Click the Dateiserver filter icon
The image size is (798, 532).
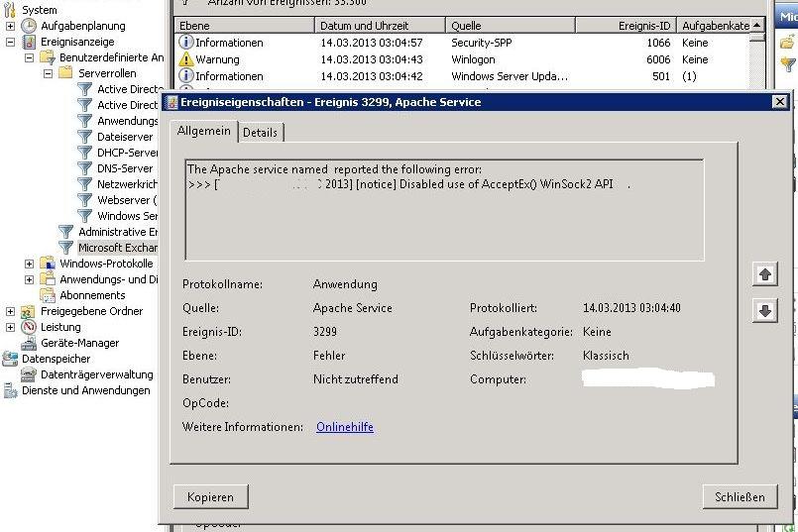tap(84, 137)
